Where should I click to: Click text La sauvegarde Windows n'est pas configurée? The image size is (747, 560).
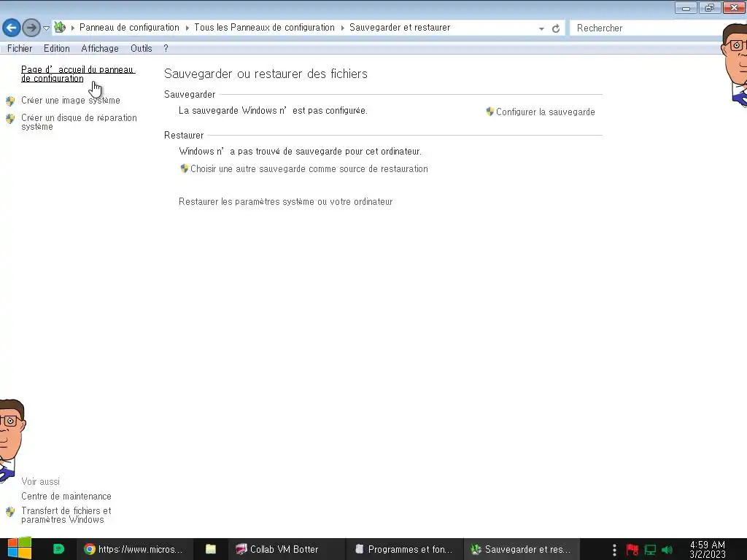(273, 111)
